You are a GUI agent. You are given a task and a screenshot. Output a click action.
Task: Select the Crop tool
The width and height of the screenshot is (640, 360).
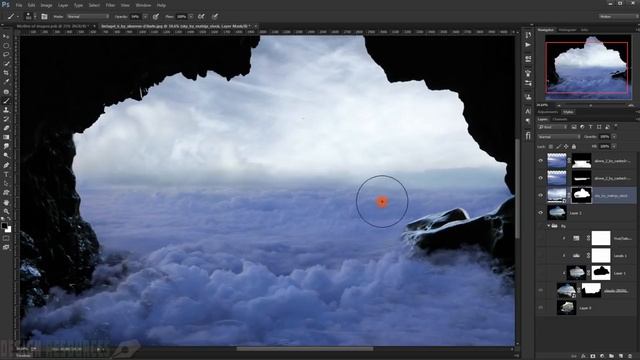coord(6,73)
